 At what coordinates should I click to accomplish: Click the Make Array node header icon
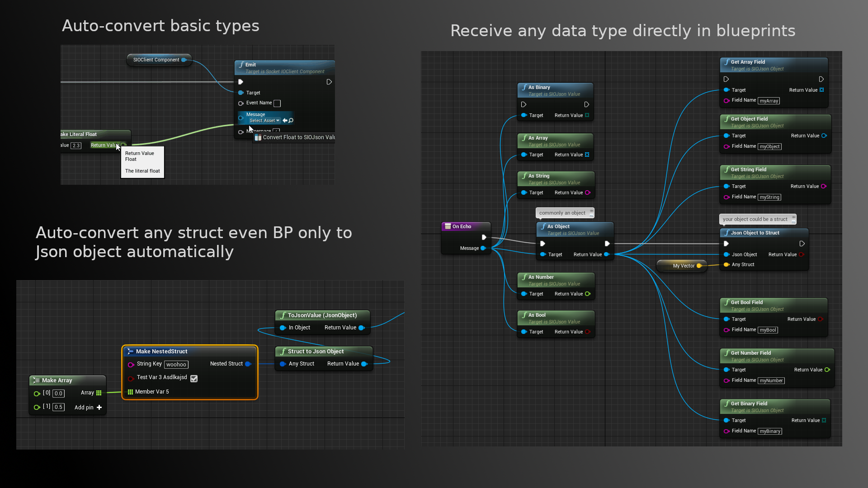[x=37, y=380]
